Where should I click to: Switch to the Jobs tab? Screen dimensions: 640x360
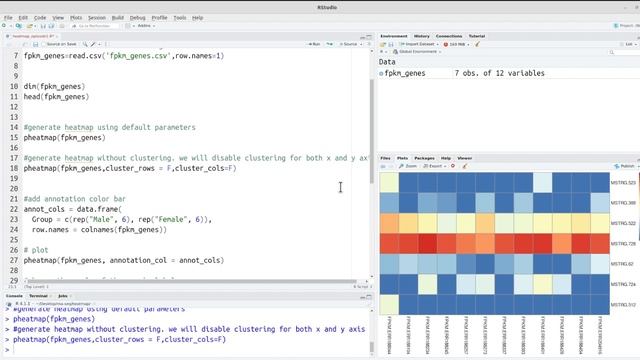[x=63, y=296]
